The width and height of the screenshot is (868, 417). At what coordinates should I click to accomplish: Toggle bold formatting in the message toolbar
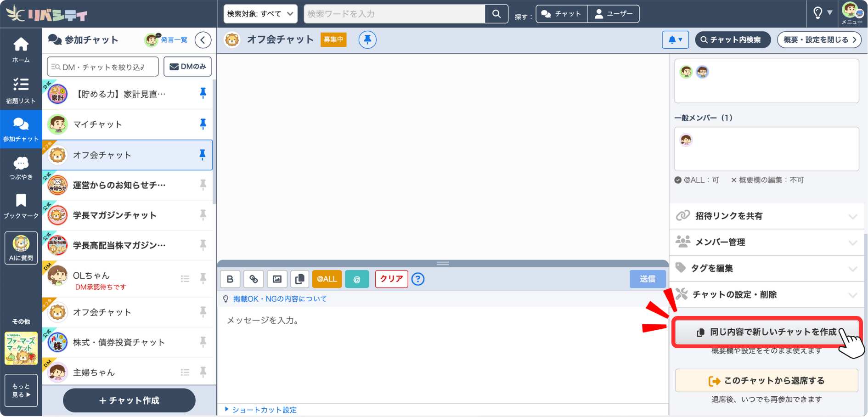[230, 279]
